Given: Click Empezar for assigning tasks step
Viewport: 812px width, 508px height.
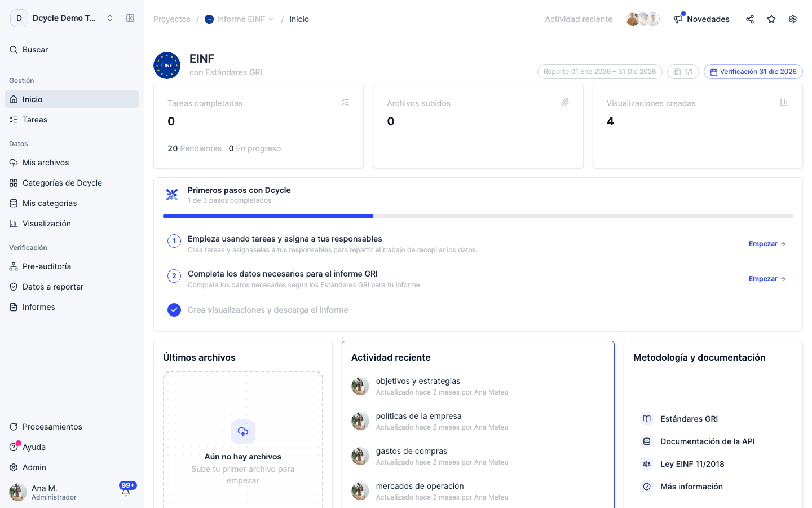Looking at the screenshot, I should click(767, 244).
